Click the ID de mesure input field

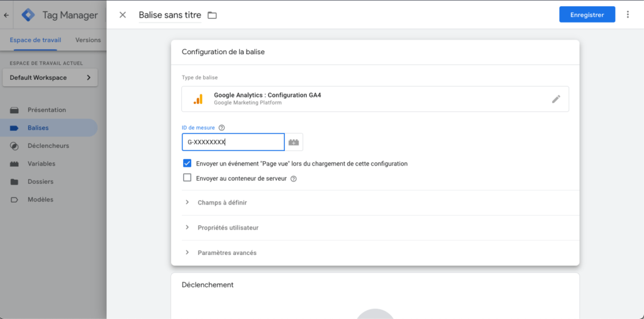[x=233, y=142]
